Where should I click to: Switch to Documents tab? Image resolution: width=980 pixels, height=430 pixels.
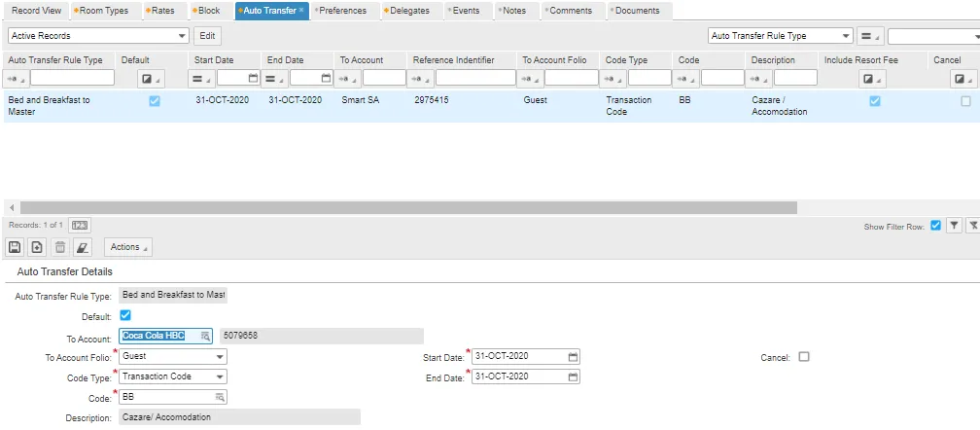(637, 11)
